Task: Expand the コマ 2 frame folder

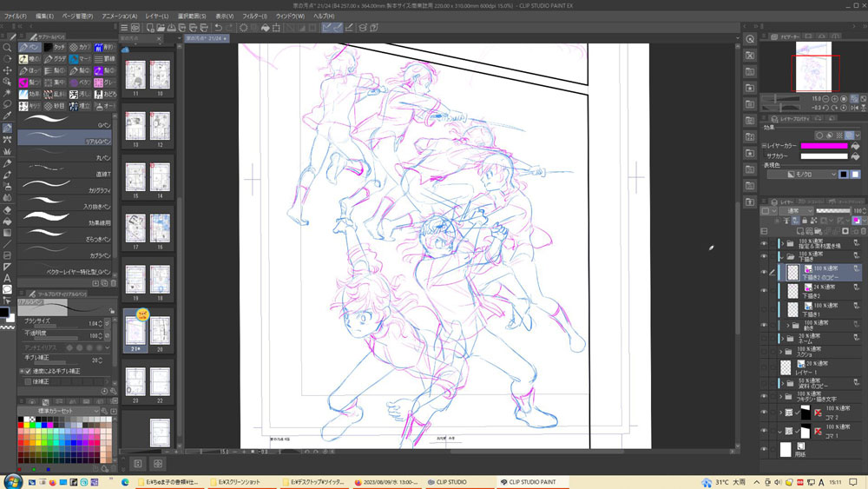Action: click(x=780, y=413)
